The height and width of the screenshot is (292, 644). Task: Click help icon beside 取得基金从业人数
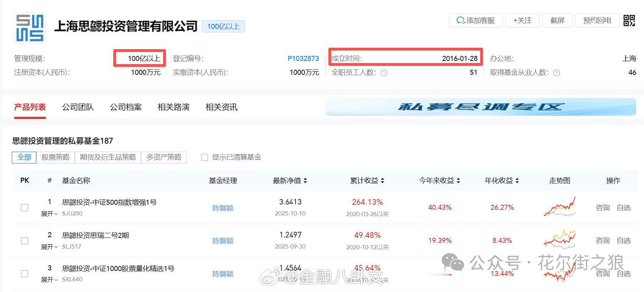point(556,73)
